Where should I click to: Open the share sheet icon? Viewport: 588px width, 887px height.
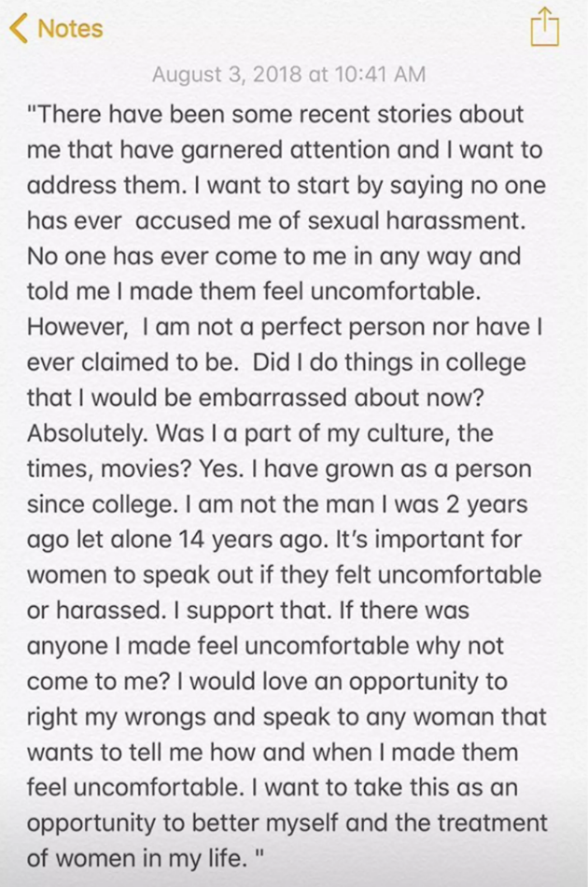tap(545, 26)
